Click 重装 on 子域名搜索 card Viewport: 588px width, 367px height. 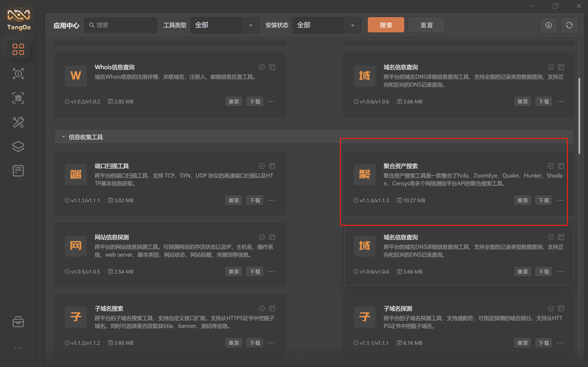point(234,343)
